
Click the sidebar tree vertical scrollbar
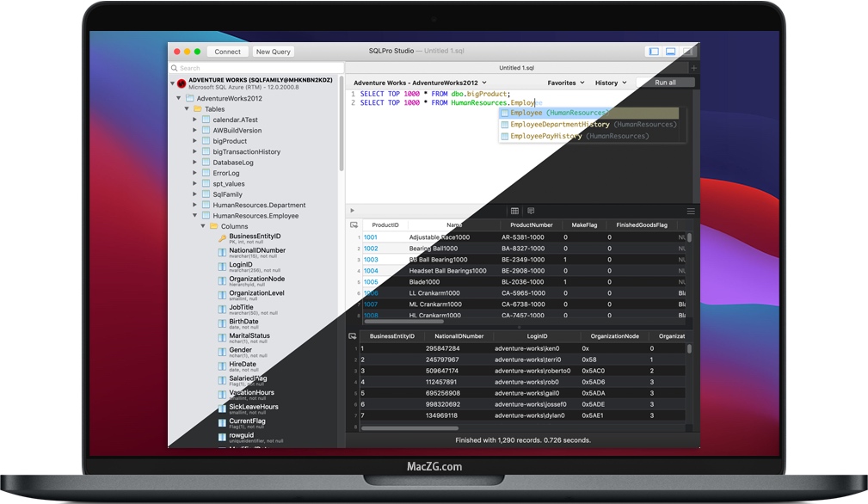pyautogui.click(x=342, y=125)
